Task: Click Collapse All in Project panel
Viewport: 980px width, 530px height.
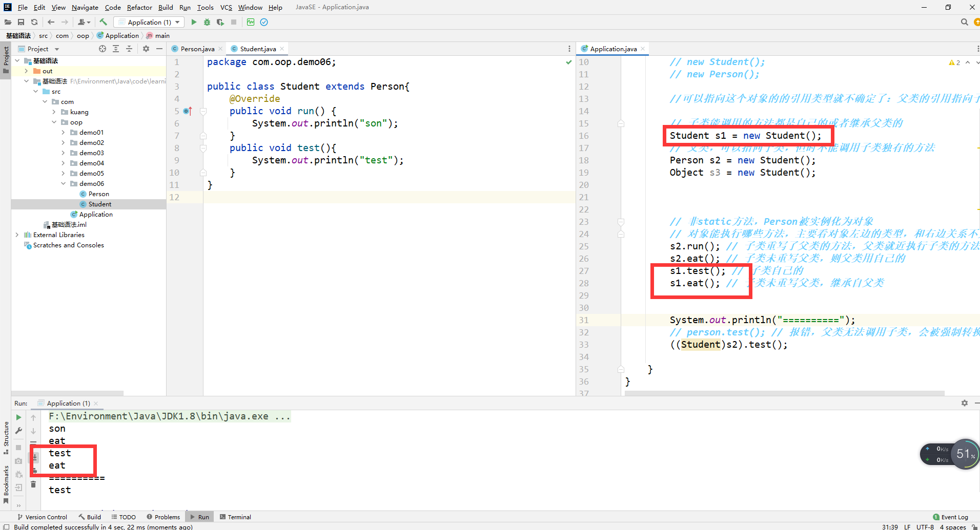Action: click(x=129, y=49)
